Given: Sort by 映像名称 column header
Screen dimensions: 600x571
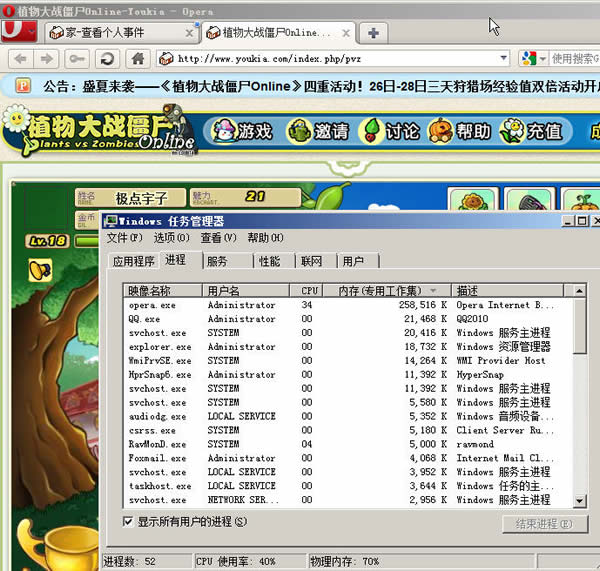Looking at the screenshot, I should (163, 291).
